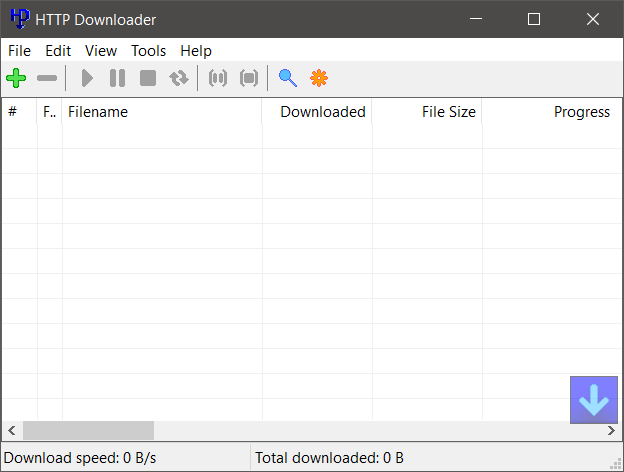The image size is (624, 472).
Task: Click the Restart arrows icon
Action: pos(179,78)
